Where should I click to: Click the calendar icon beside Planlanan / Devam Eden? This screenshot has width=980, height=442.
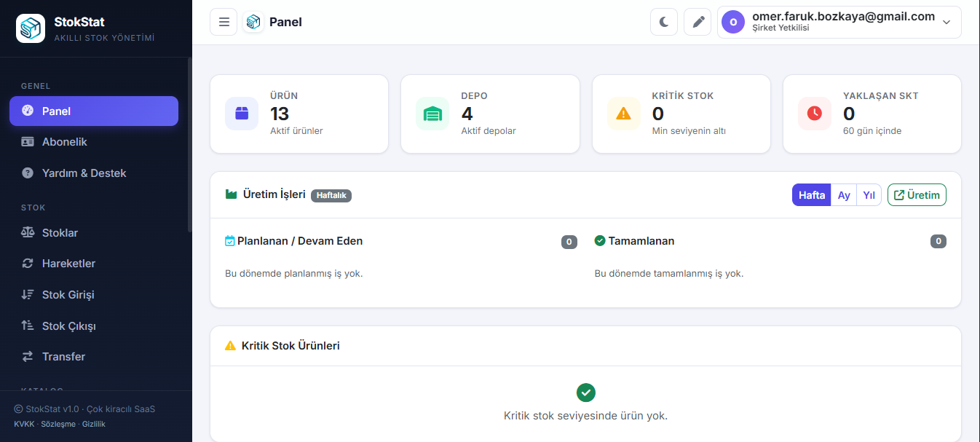click(230, 241)
